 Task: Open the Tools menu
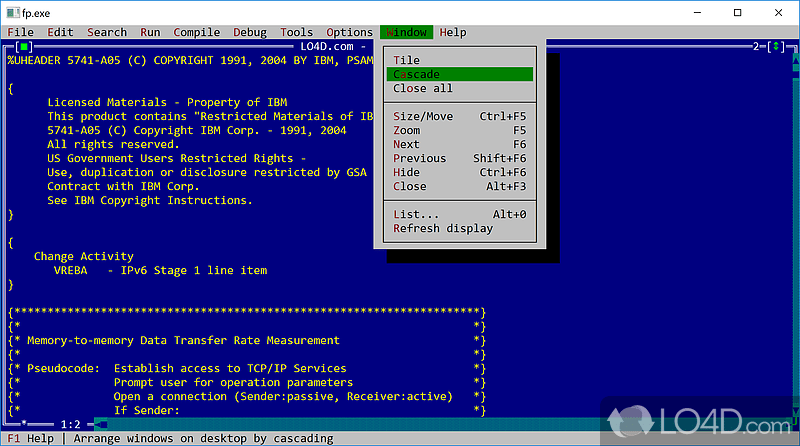pos(296,32)
